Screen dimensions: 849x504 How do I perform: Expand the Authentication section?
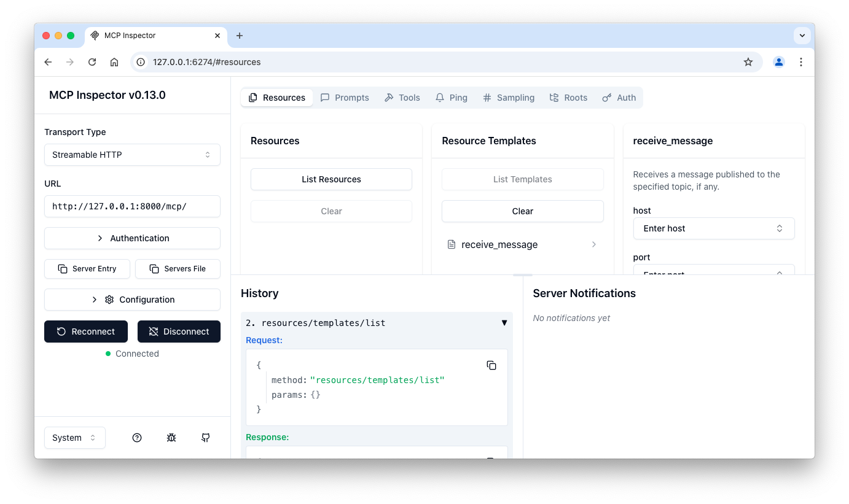[x=132, y=238]
